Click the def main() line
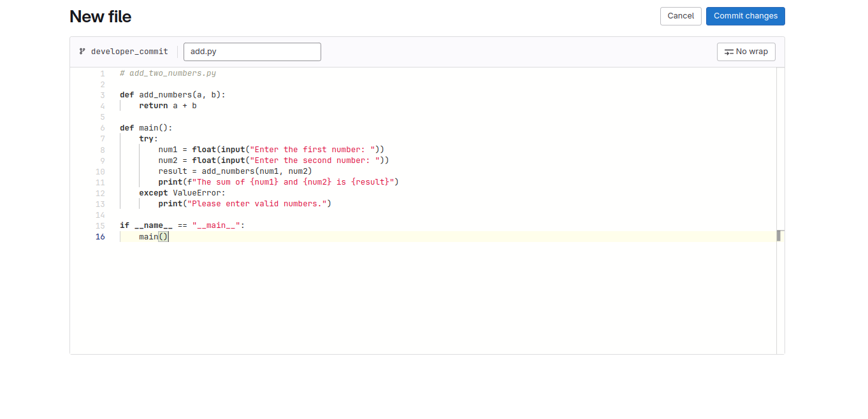868x419 pixels. [x=146, y=128]
